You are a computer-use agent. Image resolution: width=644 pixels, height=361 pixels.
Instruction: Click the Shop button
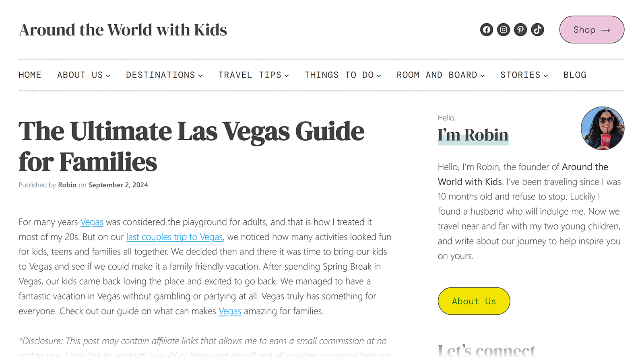coord(591,29)
